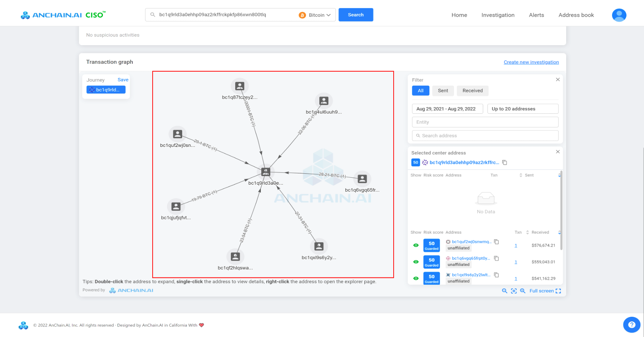Click the blue Search button

[x=356, y=15]
